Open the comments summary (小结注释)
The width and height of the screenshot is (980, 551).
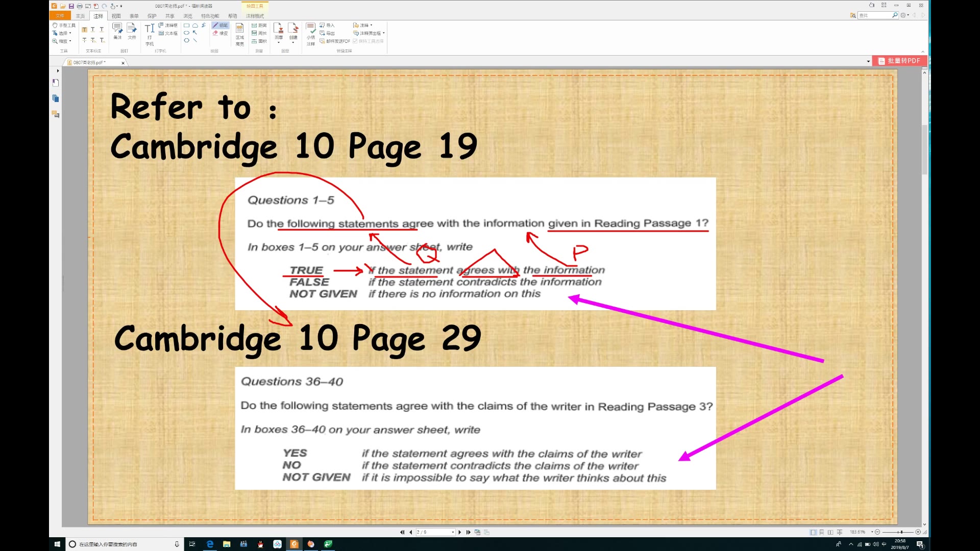(x=311, y=34)
